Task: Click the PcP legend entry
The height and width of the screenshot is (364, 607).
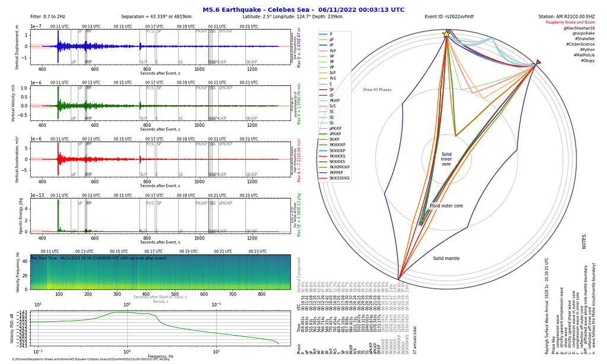Action: [x=334, y=52]
